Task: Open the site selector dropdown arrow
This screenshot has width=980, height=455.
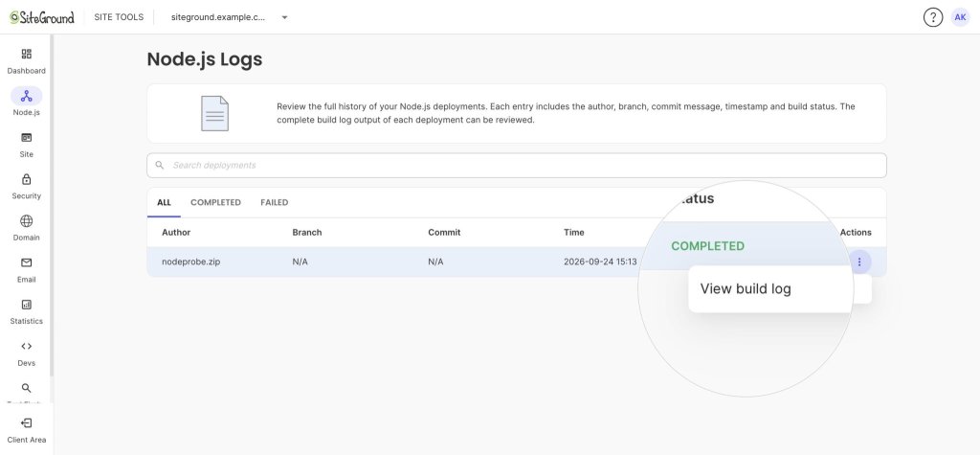Action: [x=284, y=17]
